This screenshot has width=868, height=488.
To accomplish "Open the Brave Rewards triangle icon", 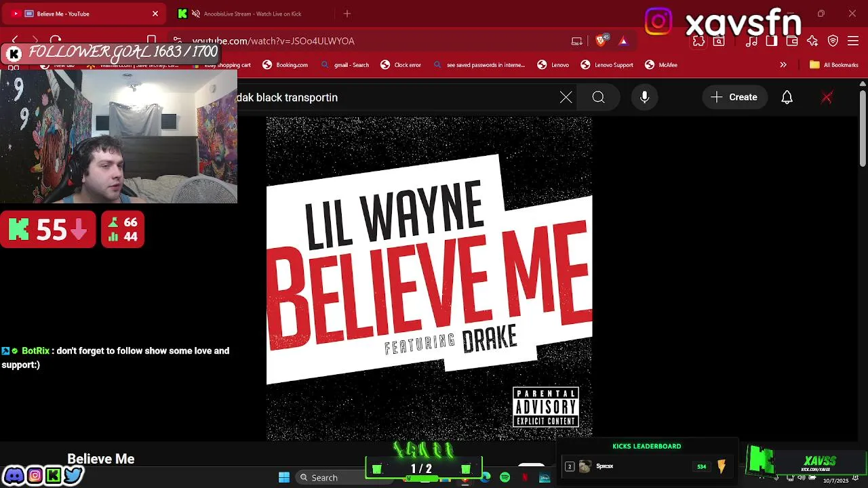I will [x=623, y=41].
